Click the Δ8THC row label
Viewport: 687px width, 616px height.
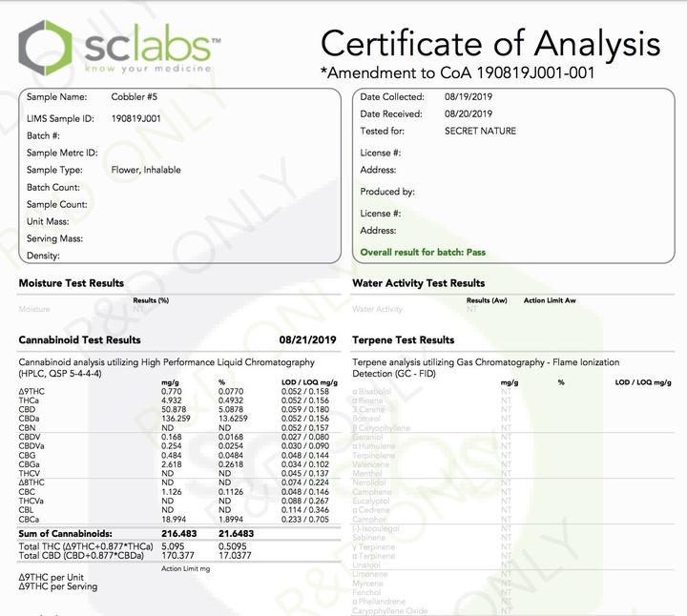click(x=31, y=483)
